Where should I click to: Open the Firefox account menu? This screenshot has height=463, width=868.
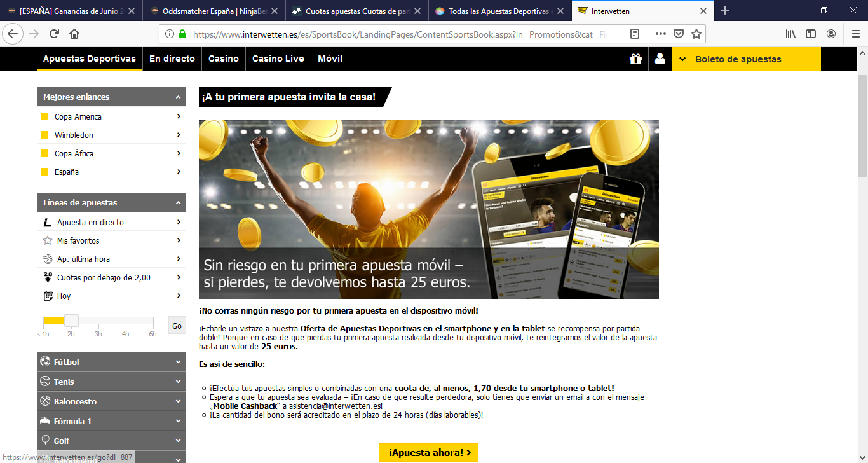831,34
